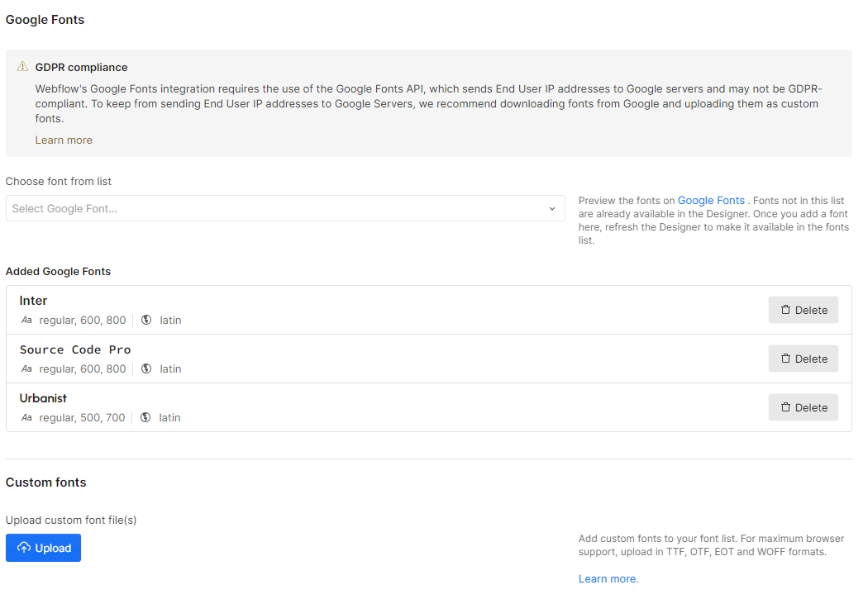Click the trash icon on Source Code Pro's Delete button
This screenshot has width=868, height=599.
(x=785, y=359)
